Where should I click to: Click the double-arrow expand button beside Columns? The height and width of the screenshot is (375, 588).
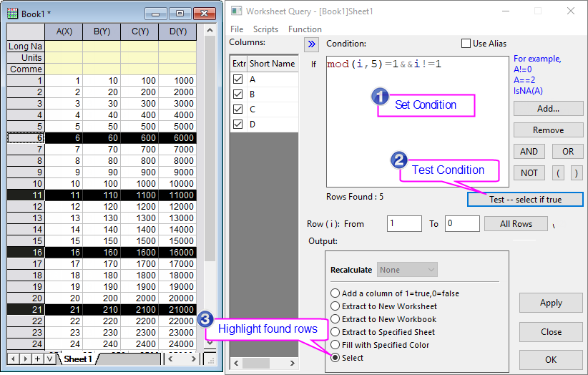(x=312, y=44)
